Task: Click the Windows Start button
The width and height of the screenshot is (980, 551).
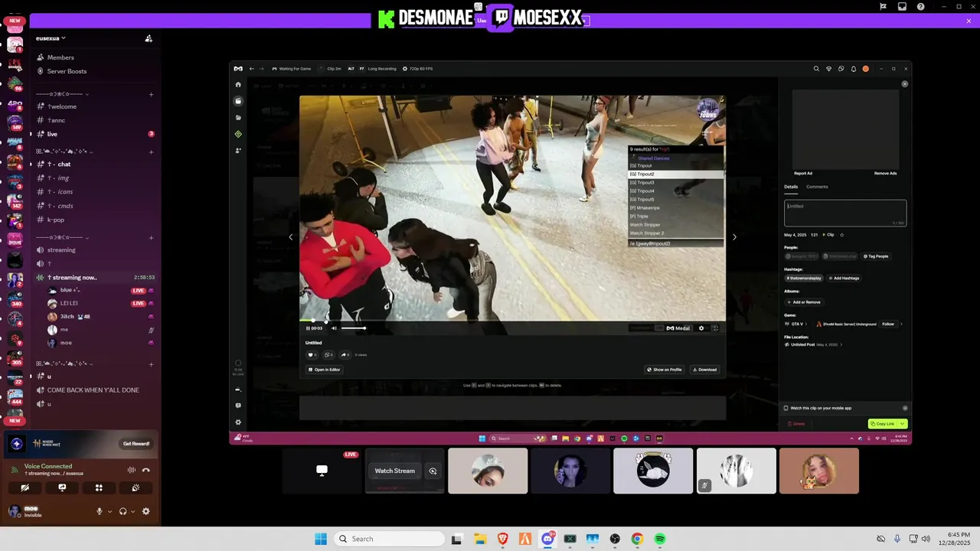Action: point(320,539)
